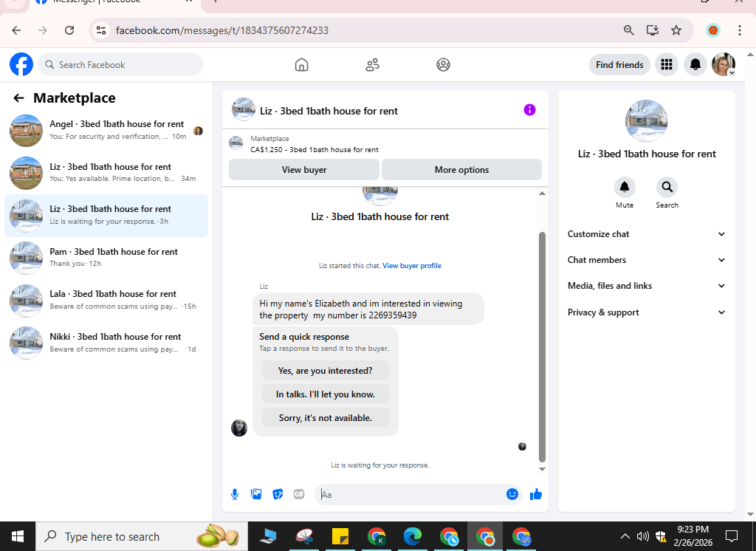Click the browser address bar URL
Screen dimensions: 756x551
click(221, 30)
